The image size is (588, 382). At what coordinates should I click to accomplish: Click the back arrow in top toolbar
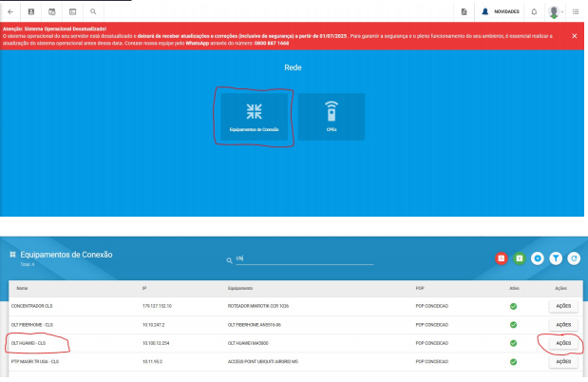pos(9,11)
